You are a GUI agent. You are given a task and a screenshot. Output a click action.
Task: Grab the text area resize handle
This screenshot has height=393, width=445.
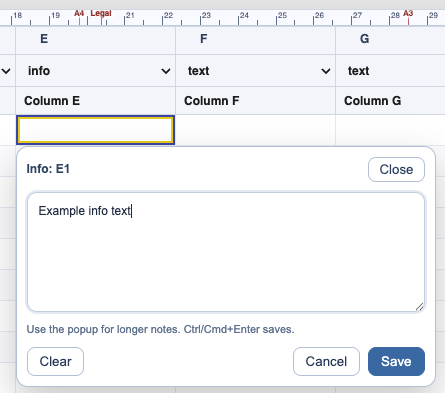[420, 307]
